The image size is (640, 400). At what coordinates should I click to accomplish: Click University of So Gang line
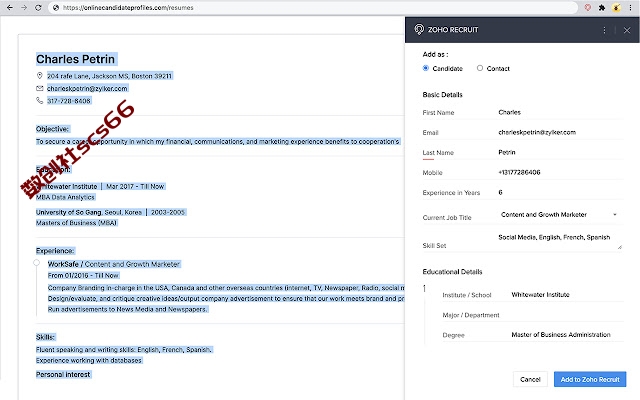pos(110,212)
